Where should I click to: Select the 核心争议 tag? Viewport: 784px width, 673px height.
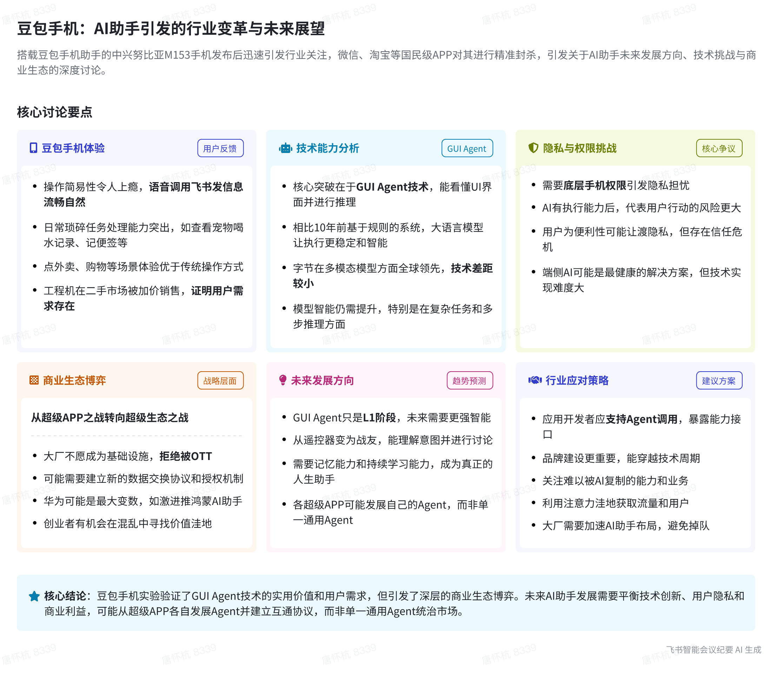[719, 148]
